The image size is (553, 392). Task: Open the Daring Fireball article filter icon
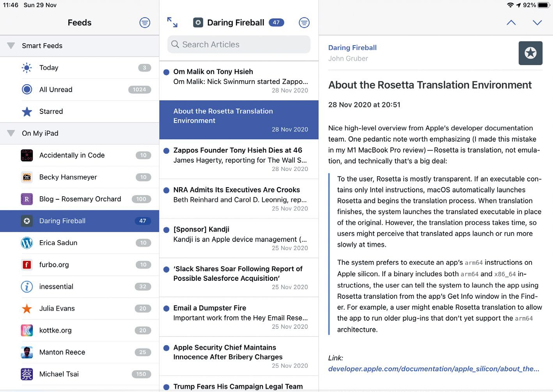(x=304, y=23)
